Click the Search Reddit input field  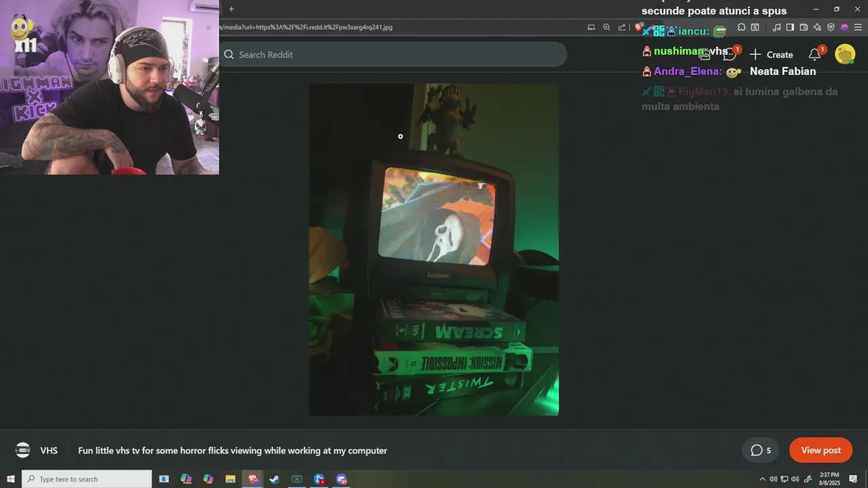pos(393,54)
